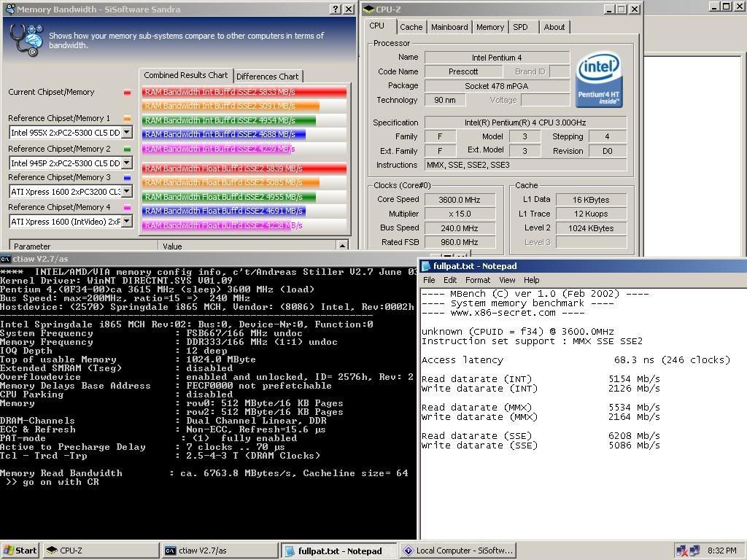
Task: Click Intel 955X reference 1 combo box text
Action: tap(65, 133)
